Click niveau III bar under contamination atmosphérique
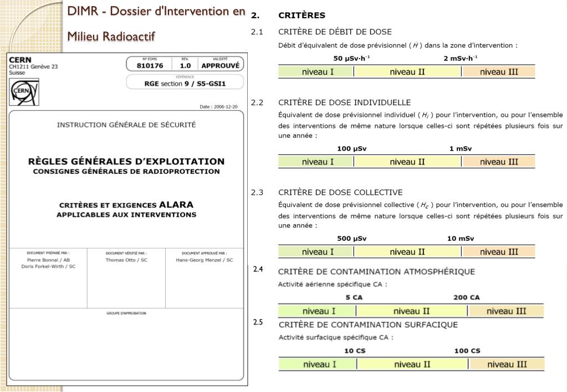Viewport: 567px width, 392px height. pos(506,311)
